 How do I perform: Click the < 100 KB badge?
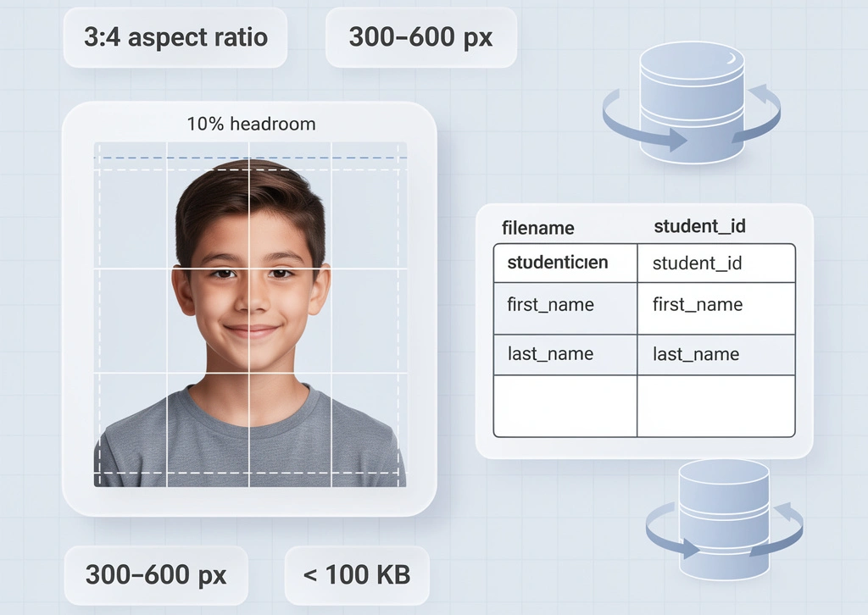point(357,575)
